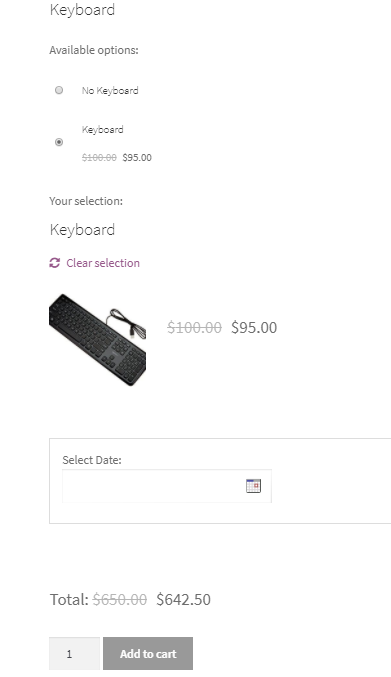The image size is (391, 677).
Task: Click the Keyboard option label text
Action: [103, 130]
